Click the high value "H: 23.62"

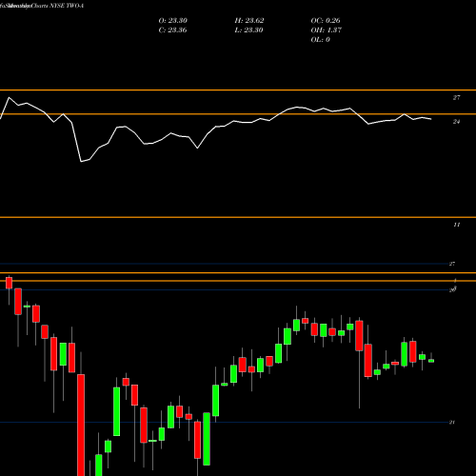pos(249,21)
